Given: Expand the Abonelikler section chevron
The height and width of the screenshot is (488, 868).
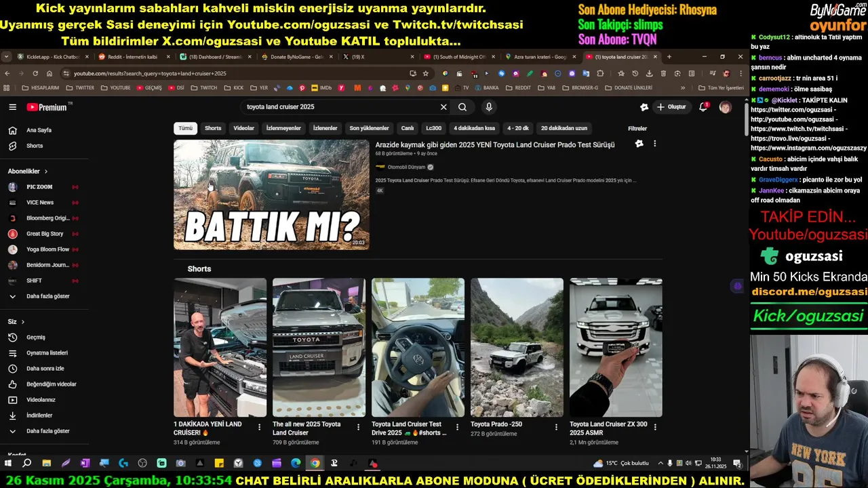Looking at the screenshot, I should [x=45, y=171].
